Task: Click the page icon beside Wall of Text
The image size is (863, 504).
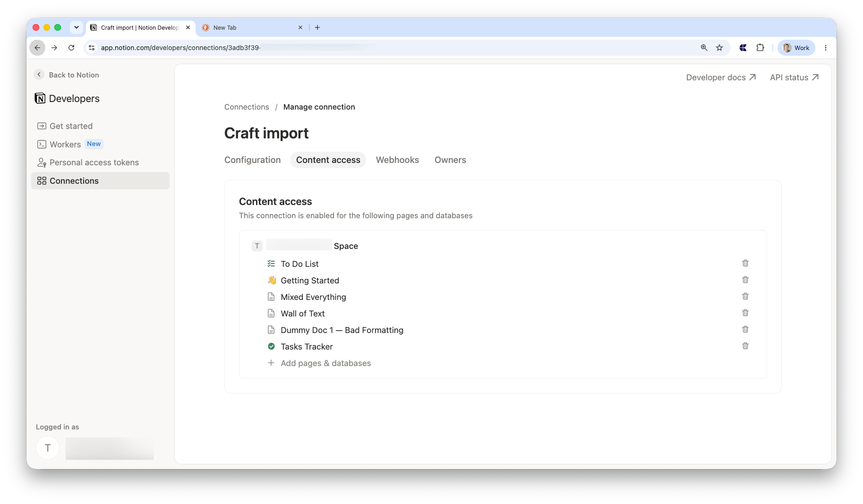Action: tap(271, 313)
